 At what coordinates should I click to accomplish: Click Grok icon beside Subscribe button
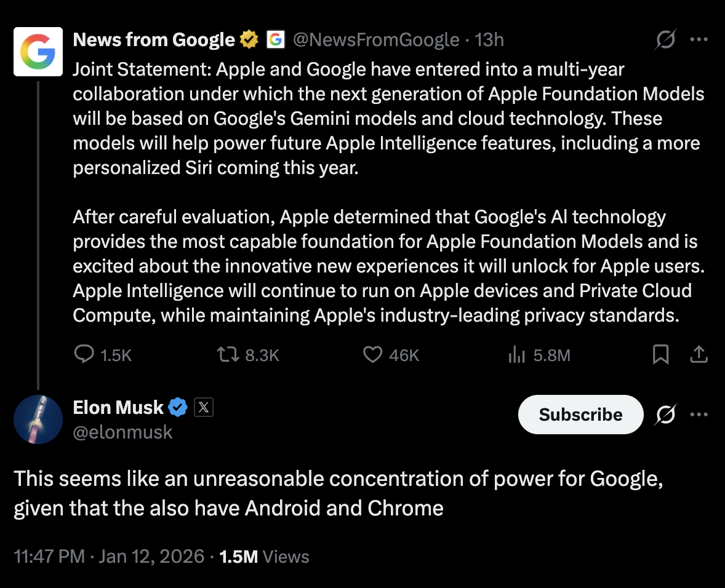pos(665,415)
